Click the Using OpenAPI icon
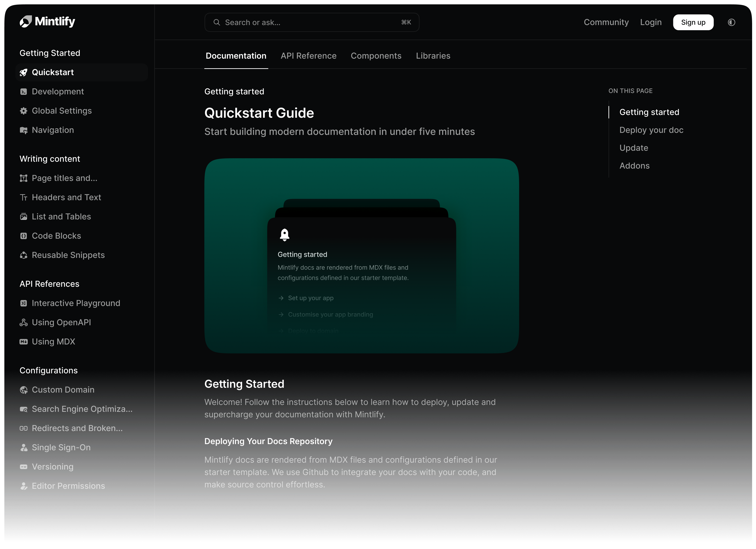756x549 pixels. 23,323
